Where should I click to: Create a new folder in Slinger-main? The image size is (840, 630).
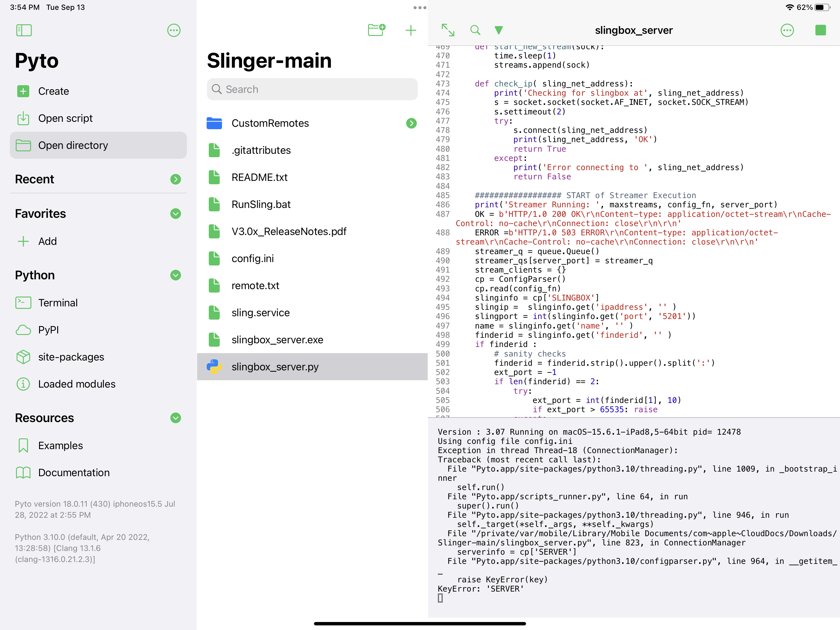point(376,30)
